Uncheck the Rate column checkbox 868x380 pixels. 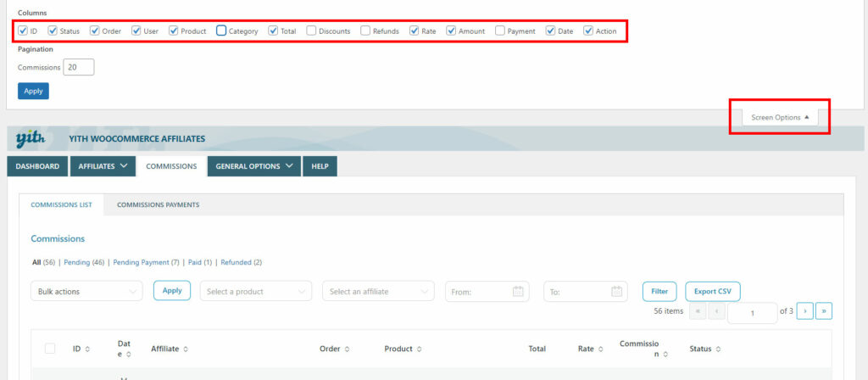pos(415,31)
